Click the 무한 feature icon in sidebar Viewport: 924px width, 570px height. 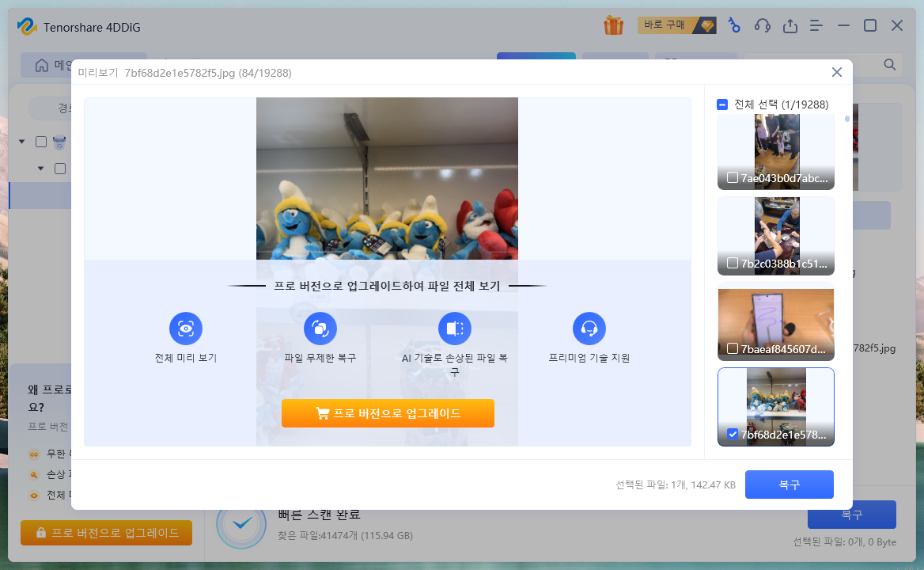tap(34, 454)
